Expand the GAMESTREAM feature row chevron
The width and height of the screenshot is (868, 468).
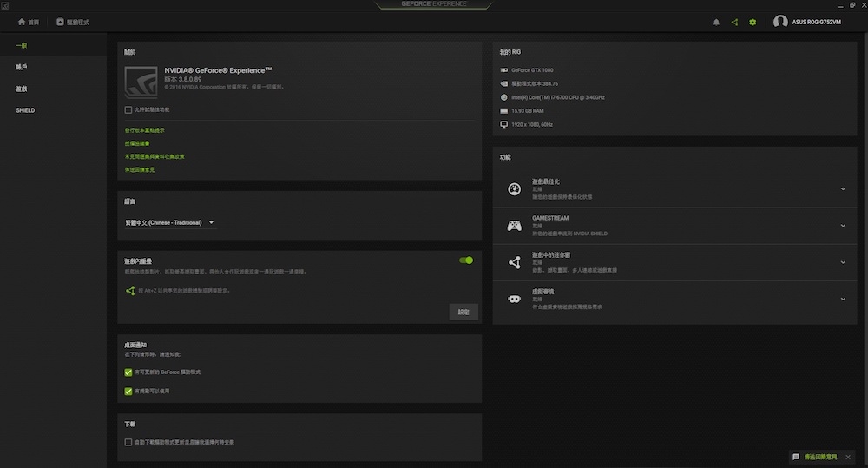[x=843, y=226]
